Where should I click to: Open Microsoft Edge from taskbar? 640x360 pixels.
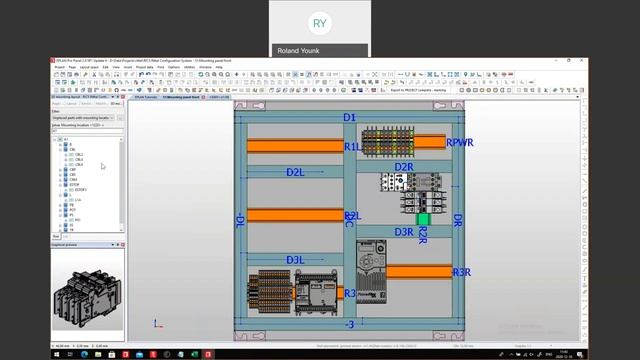[x=84, y=354]
